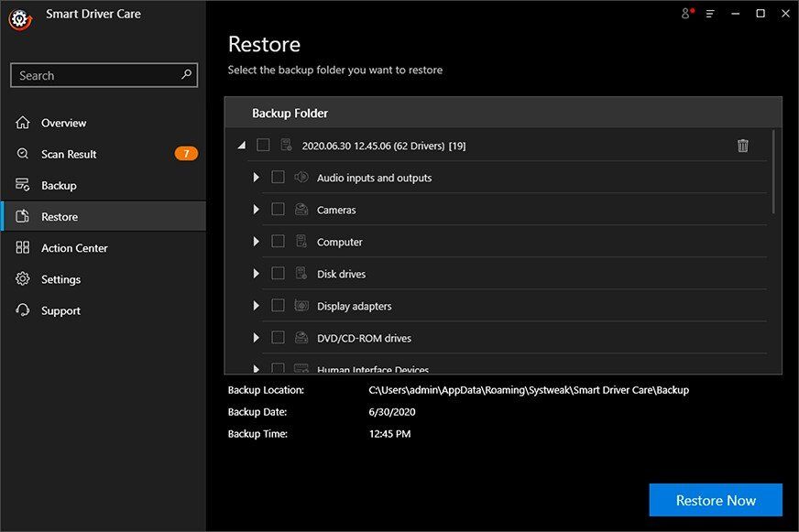Select the Restore menu item
799x532 pixels.
pyautogui.click(x=104, y=216)
